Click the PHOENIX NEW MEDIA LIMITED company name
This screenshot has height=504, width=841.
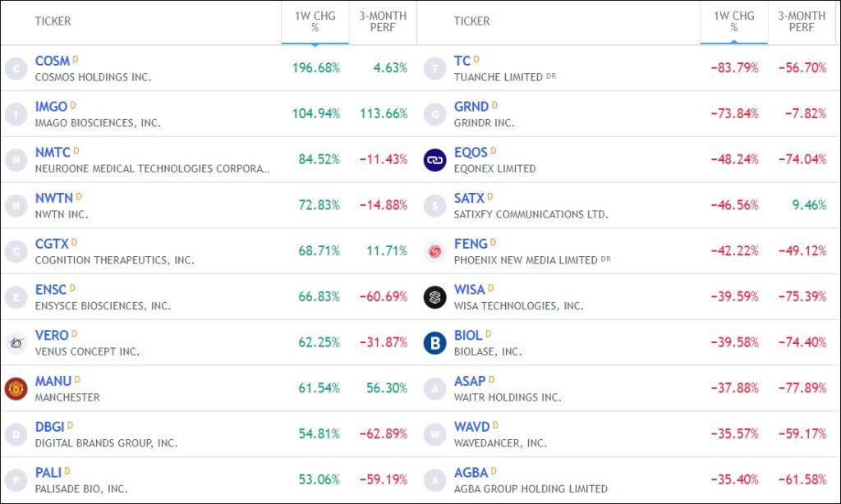tap(526, 260)
